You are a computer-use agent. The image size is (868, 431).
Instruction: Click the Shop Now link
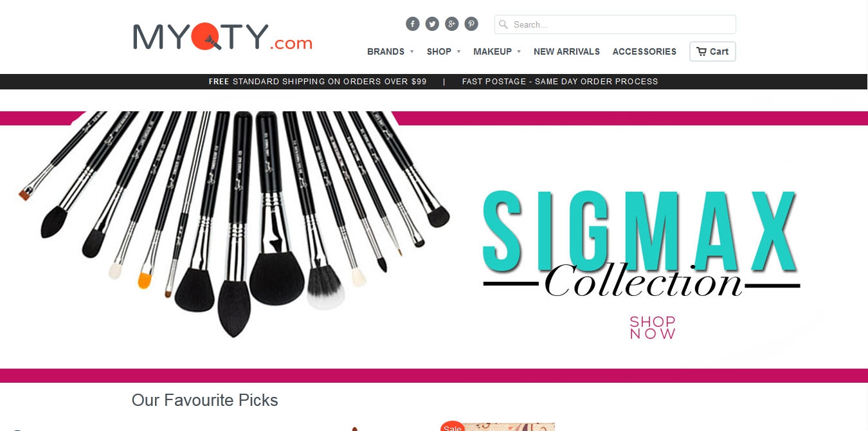click(653, 327)
